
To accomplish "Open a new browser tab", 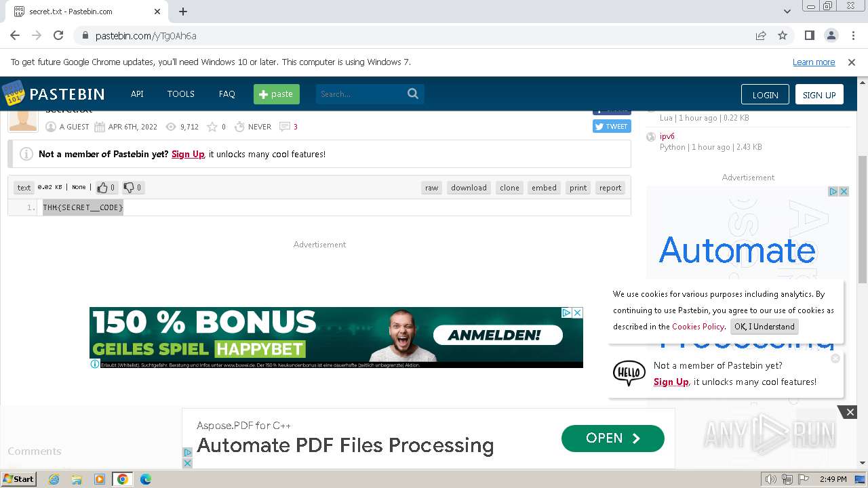I will [183, 12].
